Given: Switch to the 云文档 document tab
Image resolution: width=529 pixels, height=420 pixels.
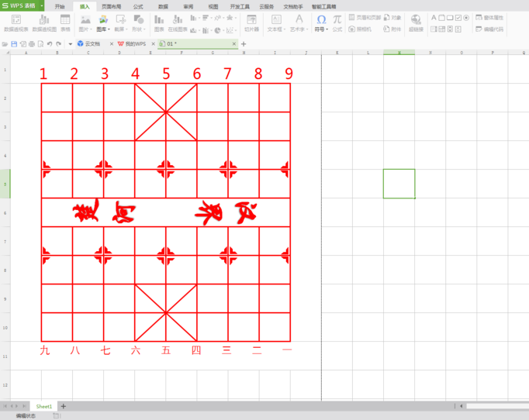Looking at the screenshot, I should 91,44.
